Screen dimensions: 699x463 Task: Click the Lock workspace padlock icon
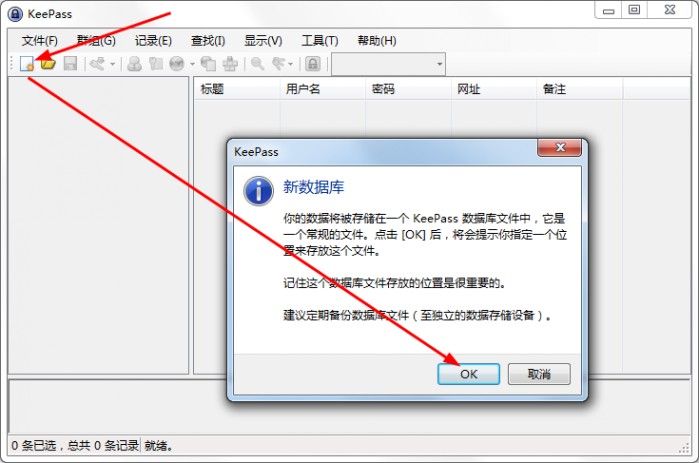(313, 64)
